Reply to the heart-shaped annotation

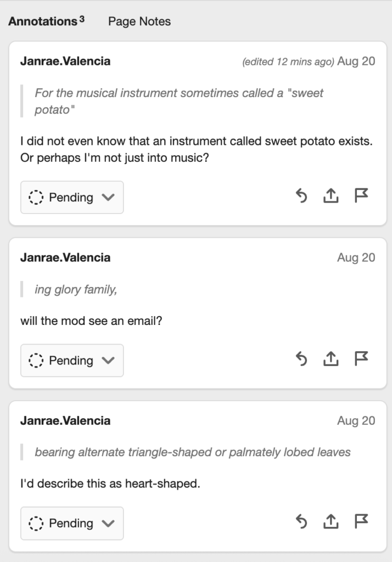pos(301,522)
